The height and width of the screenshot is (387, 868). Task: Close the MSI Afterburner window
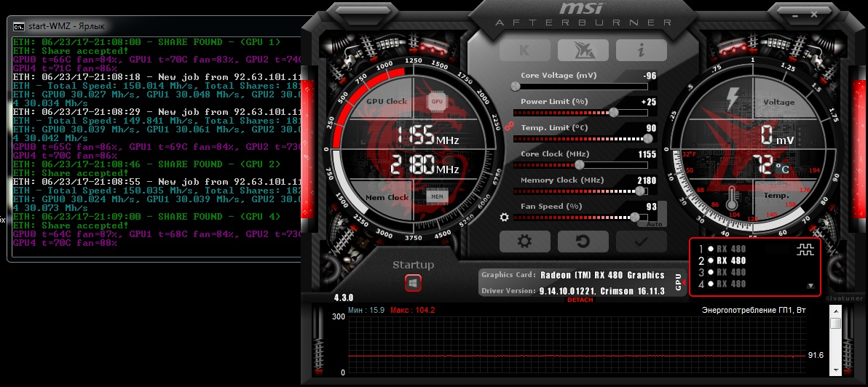click(x=814, y=15)
